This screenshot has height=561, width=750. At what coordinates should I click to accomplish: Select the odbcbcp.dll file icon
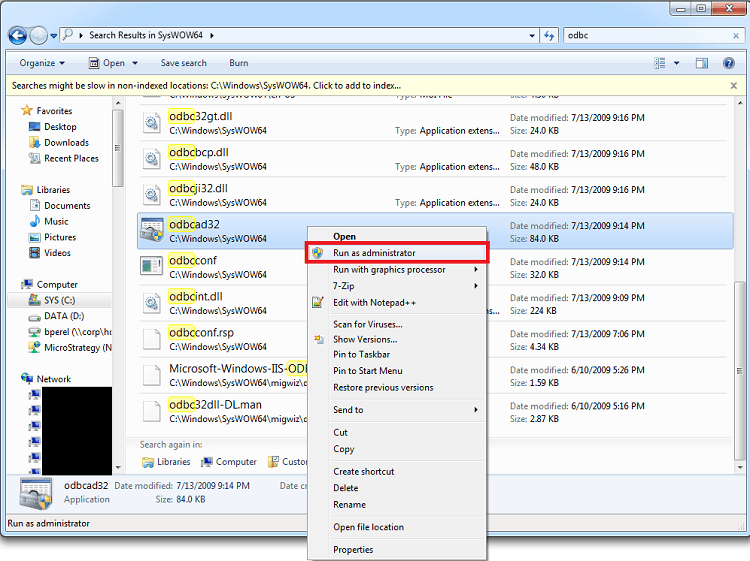[x=152, y=159]
